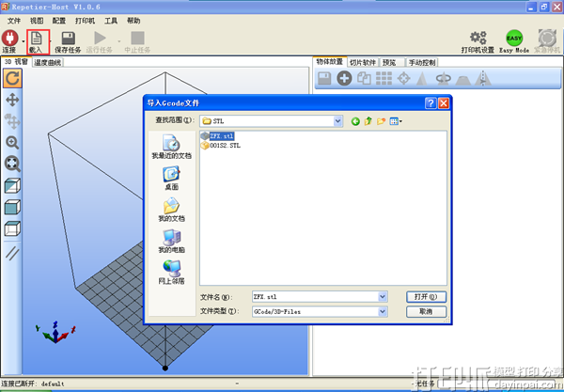Switch to the 3D 视窗 tab
The image size is (564, 392).
16,62
